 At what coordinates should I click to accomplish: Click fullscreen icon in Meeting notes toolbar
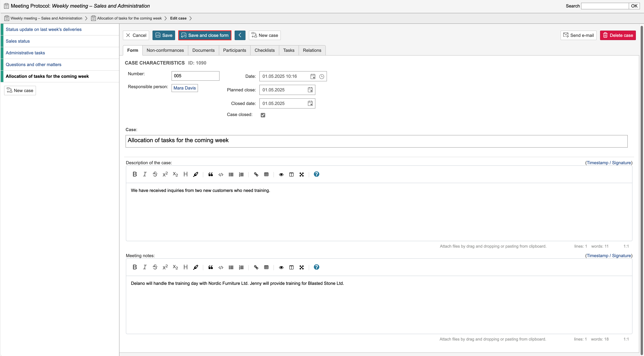[x=301, y=267]
